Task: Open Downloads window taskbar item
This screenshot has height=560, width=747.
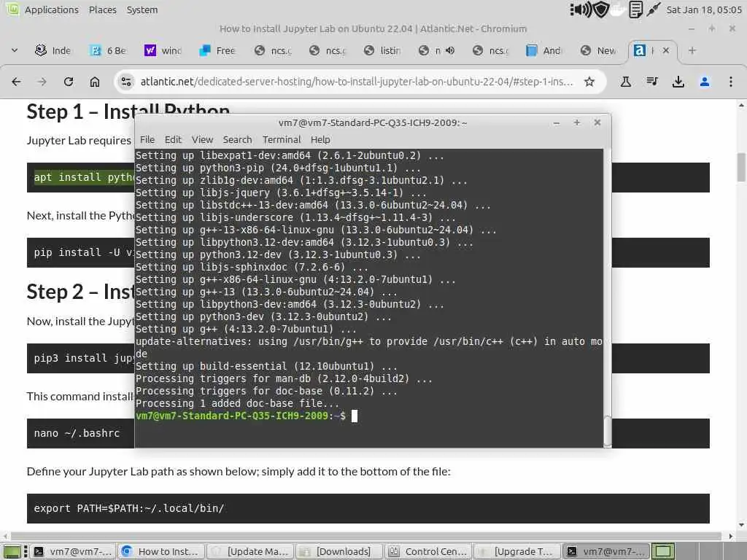Action: coord(339,551)
